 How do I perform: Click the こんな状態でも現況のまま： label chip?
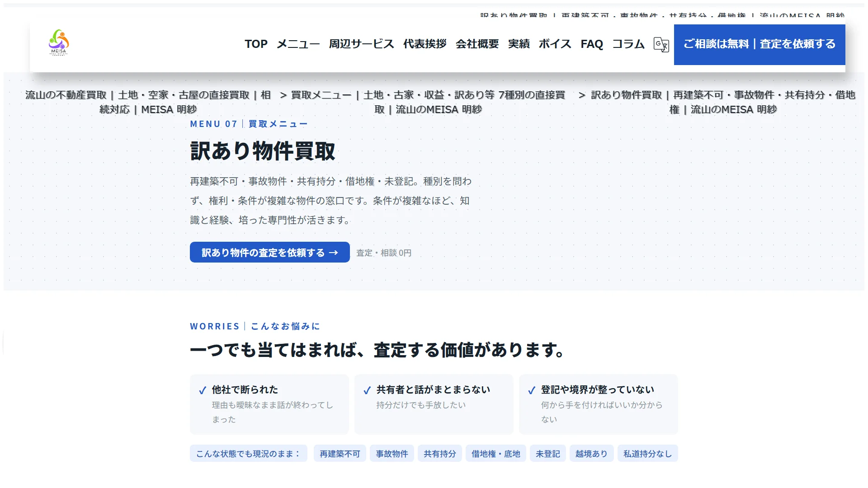[249, 453]
